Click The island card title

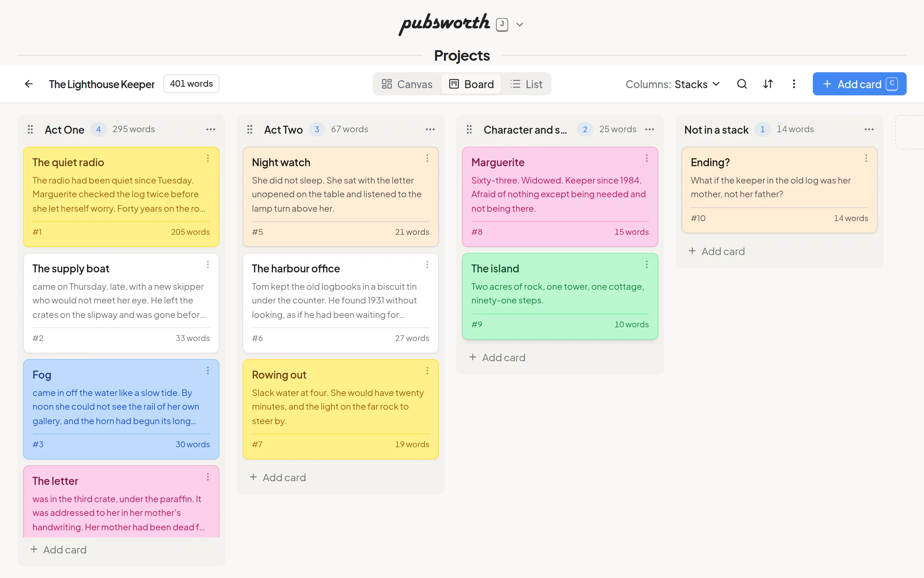click(495, 268)
